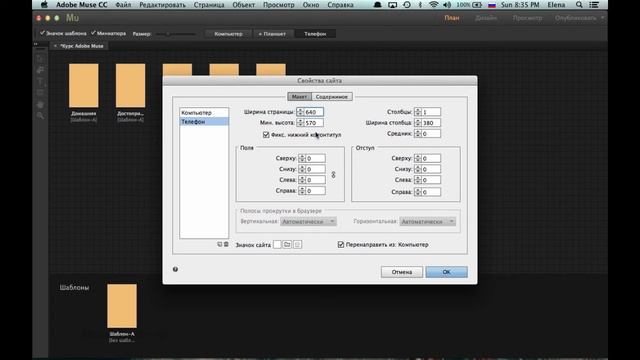640x360 pixels.
Task: Select the Crop tool in left toolbar
Action: click(40, 70)
